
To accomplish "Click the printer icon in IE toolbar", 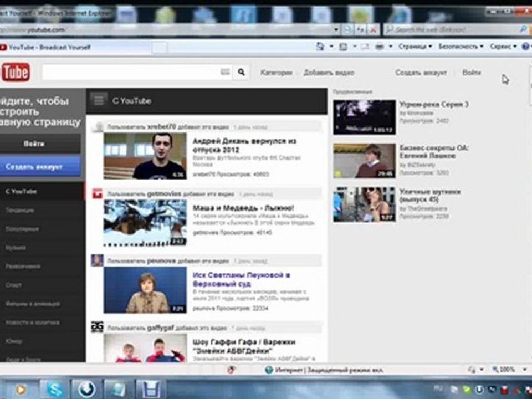I will coord(380,47).
